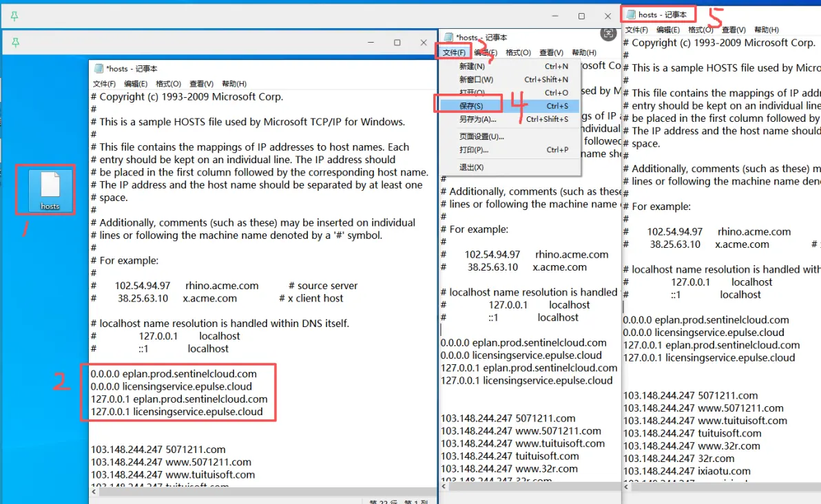The width and height of the screenshot is (821, 504).
Task: Click the Notepad icon in the left *hosts title bar
Action: (x=98, y=69)
